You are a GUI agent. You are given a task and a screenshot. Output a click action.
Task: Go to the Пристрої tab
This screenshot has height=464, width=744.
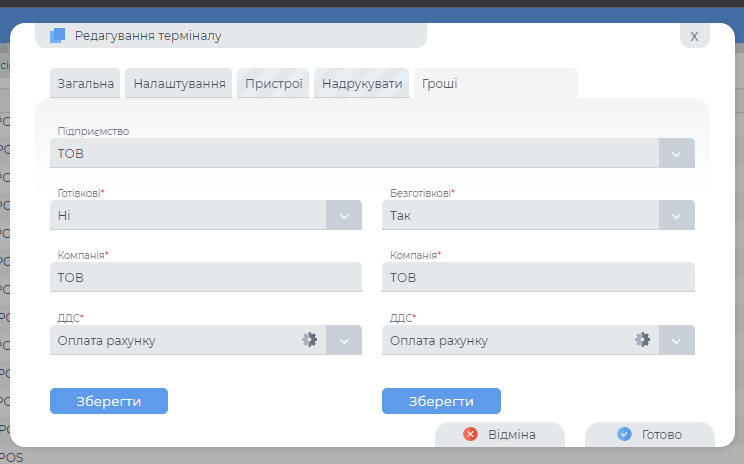(x=274, y=84)
